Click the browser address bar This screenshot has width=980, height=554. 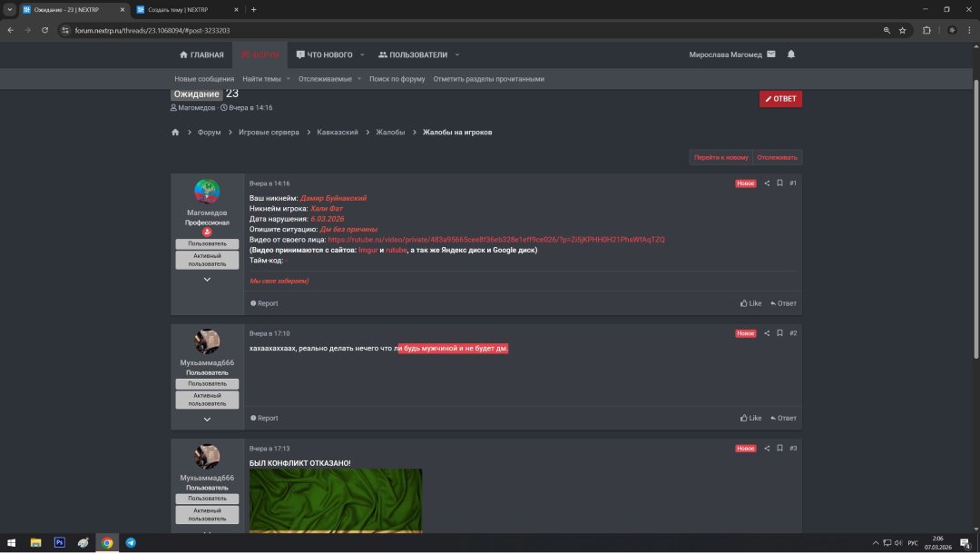pos(454,30)
